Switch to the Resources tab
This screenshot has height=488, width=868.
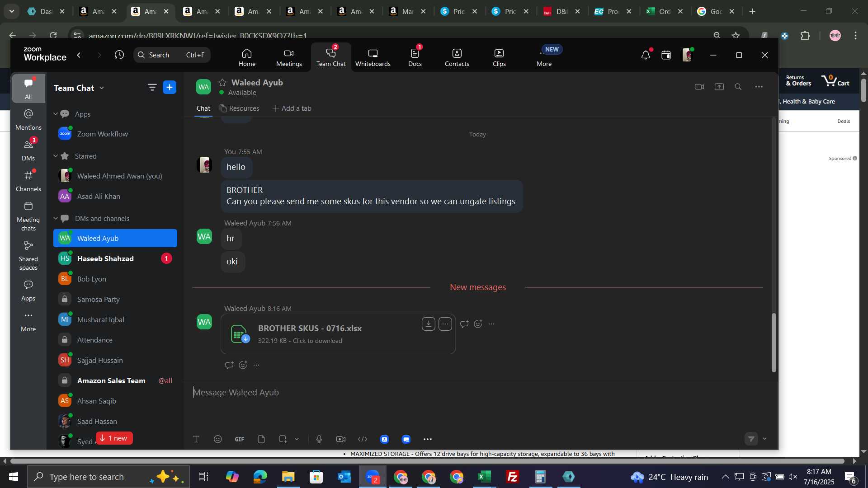239,108
